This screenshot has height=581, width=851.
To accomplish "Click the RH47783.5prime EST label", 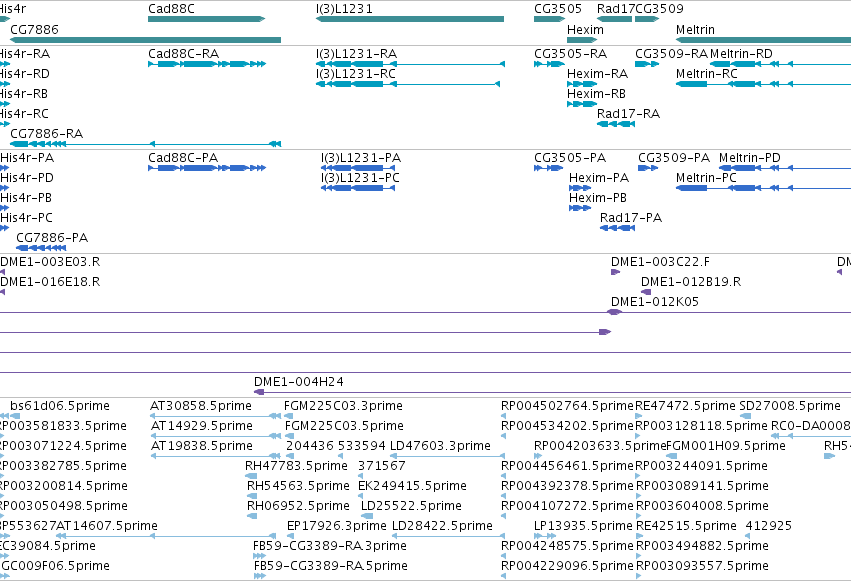I will (x=296, y=466).
